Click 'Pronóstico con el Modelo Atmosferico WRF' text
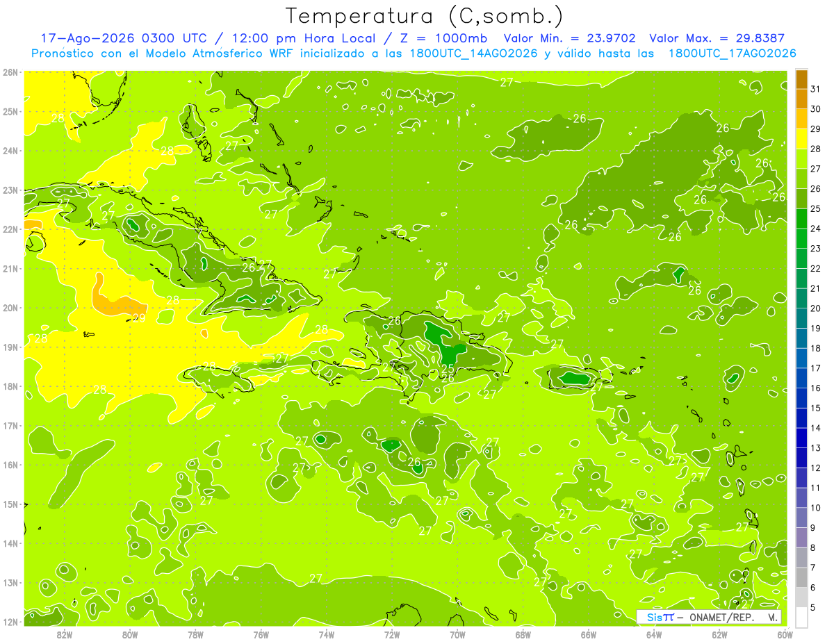The width and height of the screenshot is (834, 644). [x=162, y=53]
